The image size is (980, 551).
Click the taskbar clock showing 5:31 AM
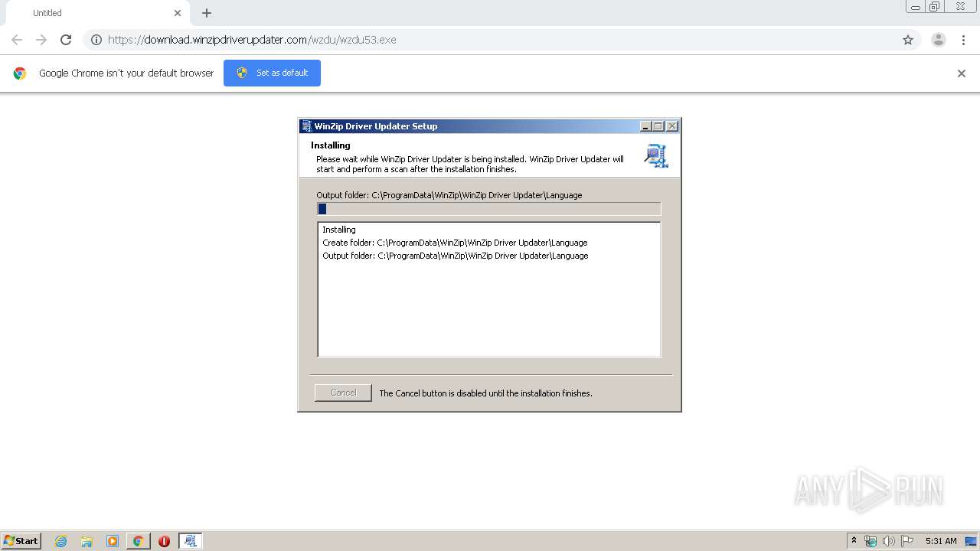pyautogui.click(x=941, y=541)
